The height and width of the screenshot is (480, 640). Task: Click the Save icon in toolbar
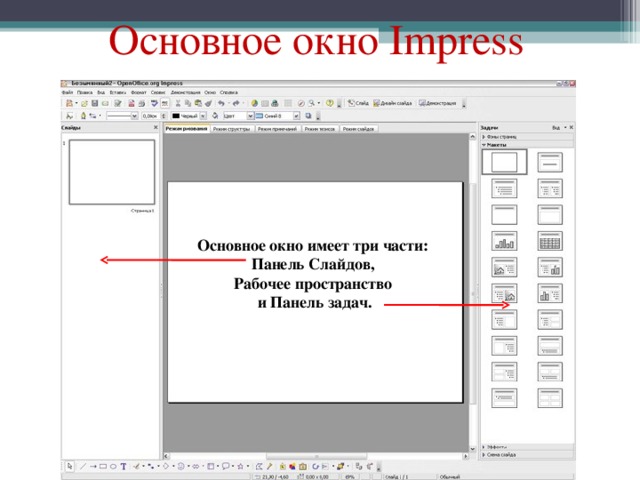pyautogui.click(x=95, y=104)
